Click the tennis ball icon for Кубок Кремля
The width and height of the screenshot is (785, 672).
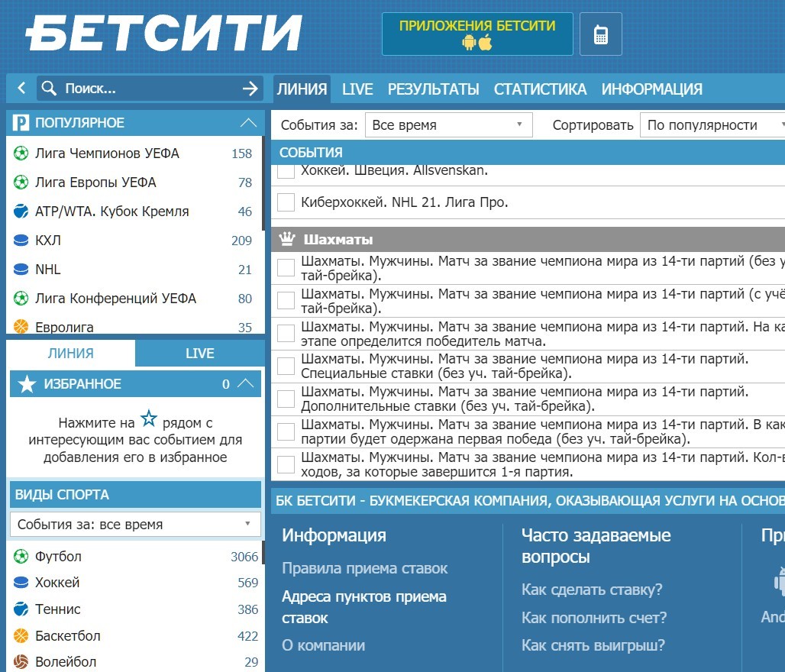coord(21,212)
